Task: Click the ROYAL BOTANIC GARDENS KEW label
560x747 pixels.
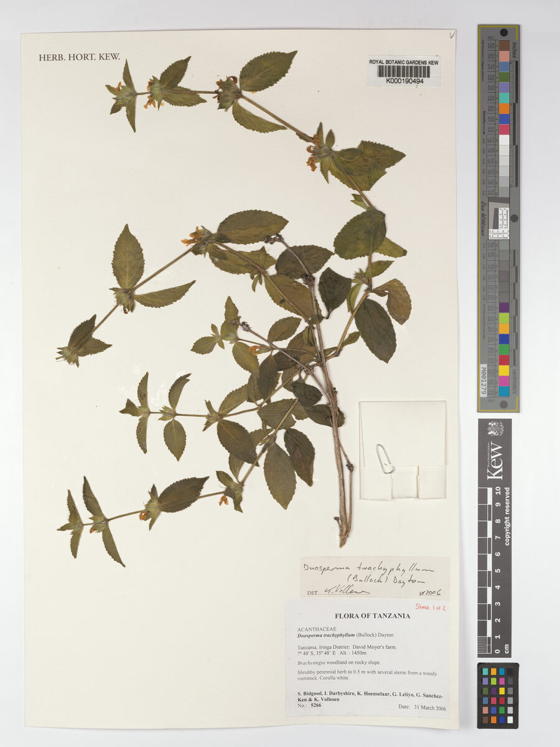Action: click(x=404, y=63)
